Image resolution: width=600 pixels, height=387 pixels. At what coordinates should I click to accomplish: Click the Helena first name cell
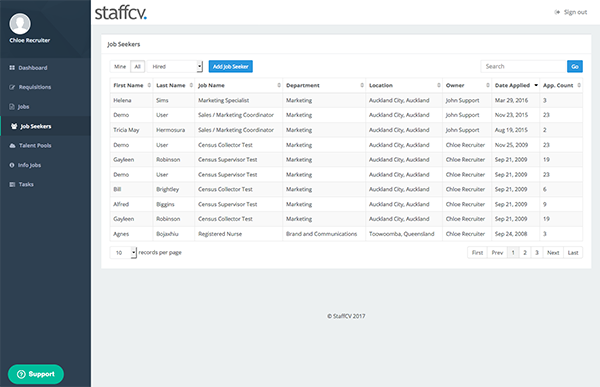[131, 100]
